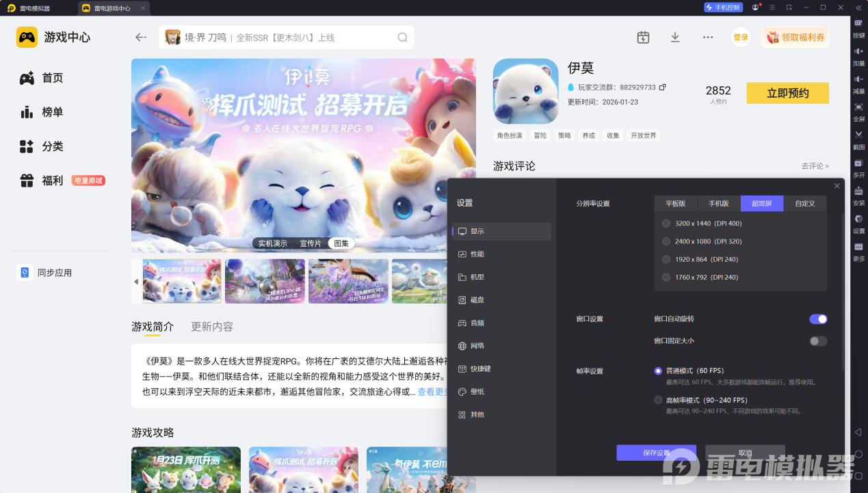The height and width of the screenshot is (493, 868).
Task: Go back with the left arrow
Action: 141,37
